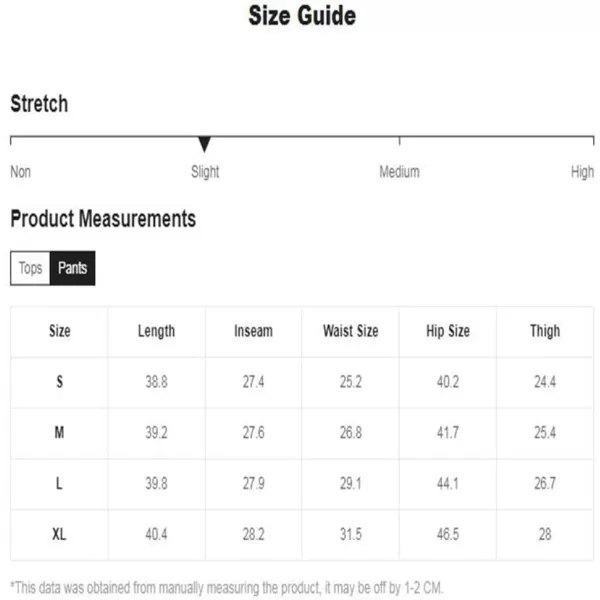Screen dimensions: 600x600
Task: Click the L size row label
Action: (59, 483)
